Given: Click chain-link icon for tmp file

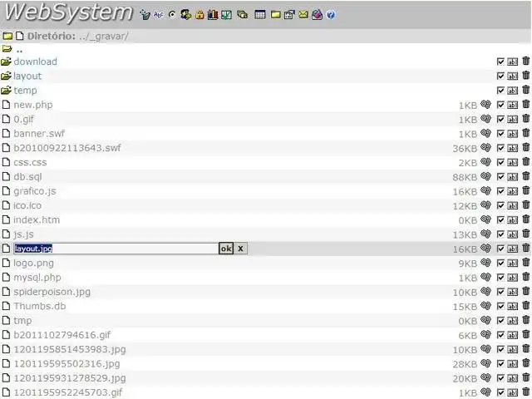Looking at the screenshot, I should pyautogui.click(x=485, y=319).
